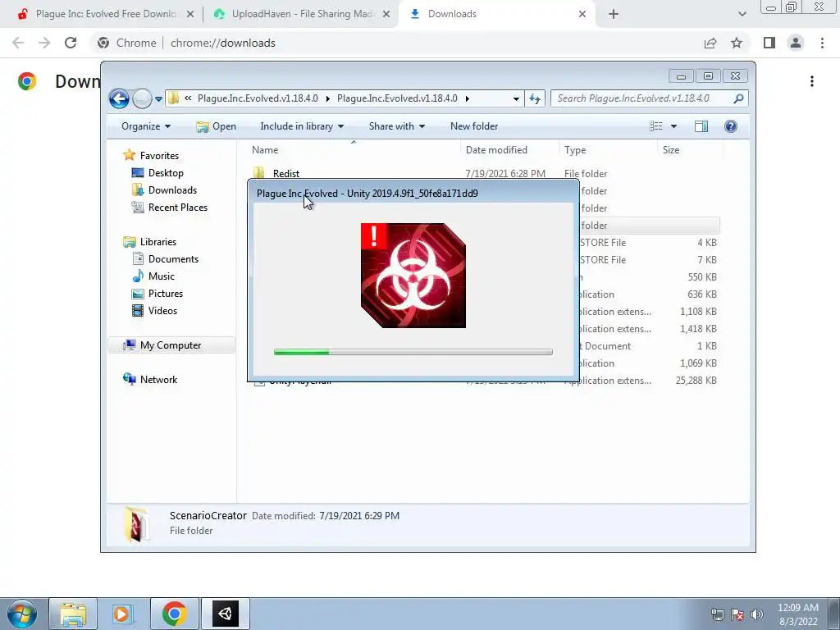The width and height of the screenshot is (840, 630).
Task: Click the Plague Inc biohazard splash logo
Action: coord(413,276)
